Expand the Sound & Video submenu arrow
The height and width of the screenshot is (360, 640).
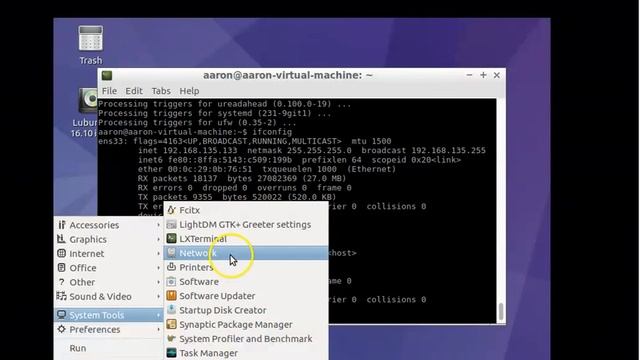coord(158,296)
